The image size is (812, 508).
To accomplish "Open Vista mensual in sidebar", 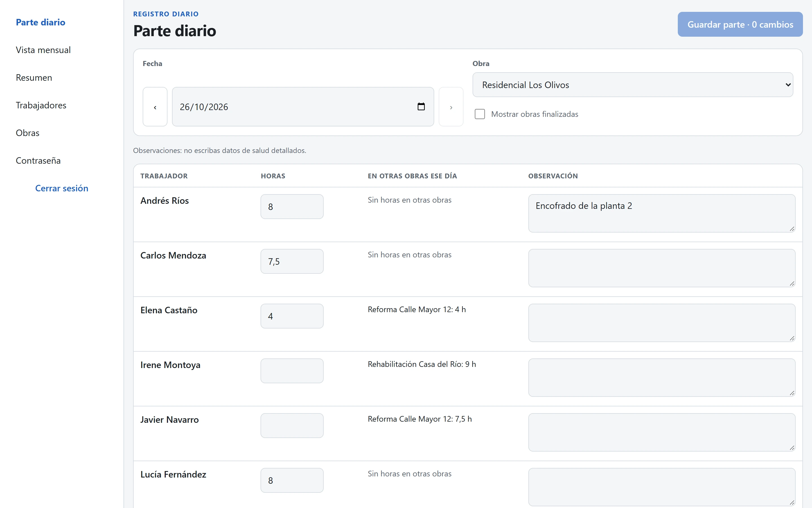I will [43, 50].
